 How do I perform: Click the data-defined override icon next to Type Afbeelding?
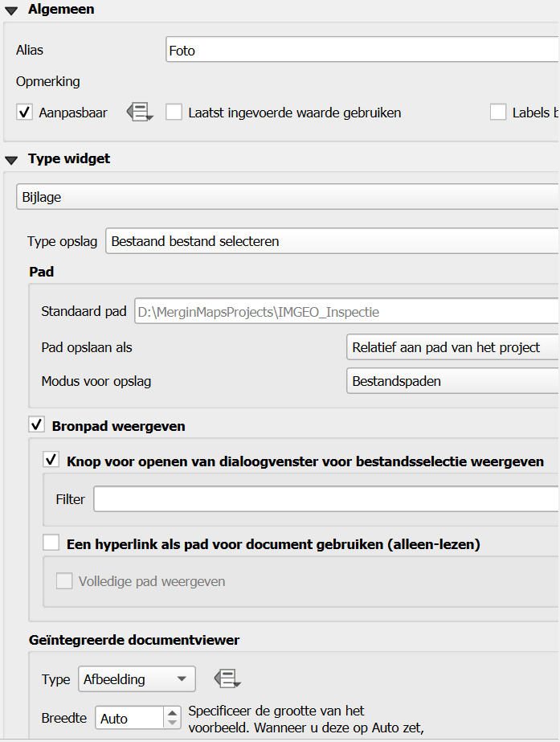point(227,679)
